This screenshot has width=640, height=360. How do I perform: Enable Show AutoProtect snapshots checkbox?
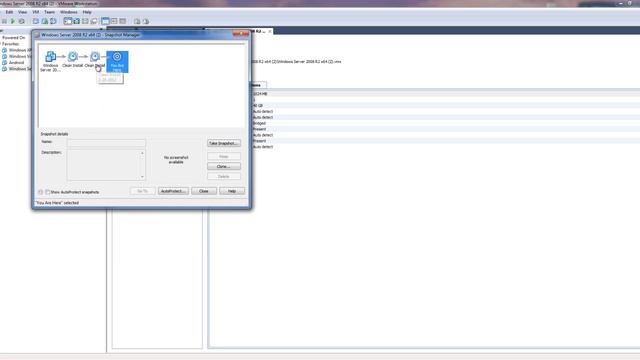pos(48,192)
